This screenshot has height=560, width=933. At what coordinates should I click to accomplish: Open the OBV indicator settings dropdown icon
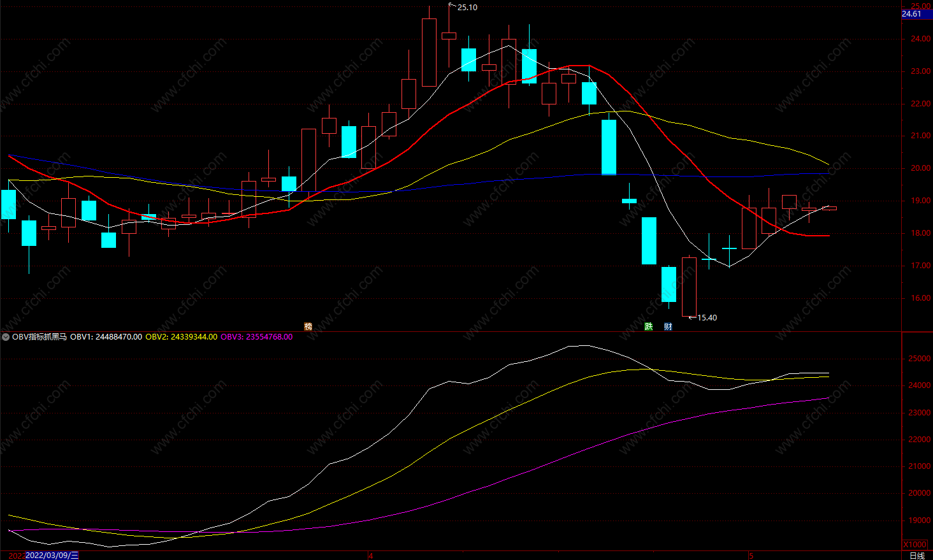(x=6, y=337)
